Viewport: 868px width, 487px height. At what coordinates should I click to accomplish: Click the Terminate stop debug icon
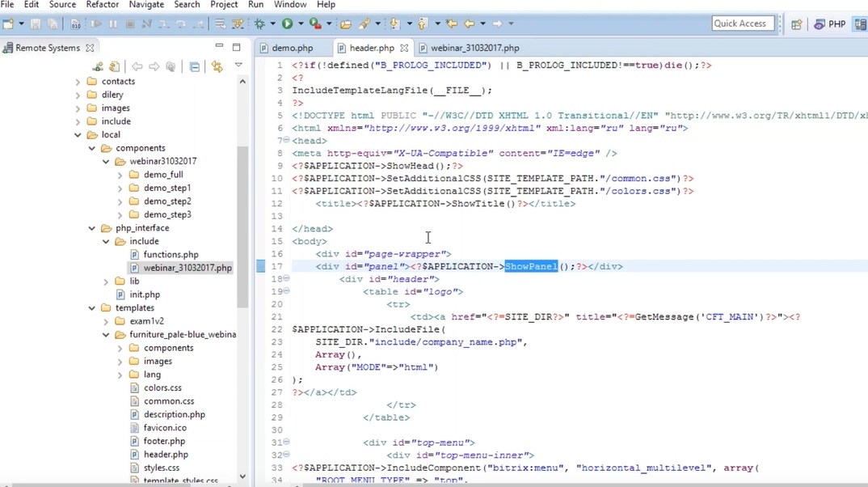click(130, 23)
